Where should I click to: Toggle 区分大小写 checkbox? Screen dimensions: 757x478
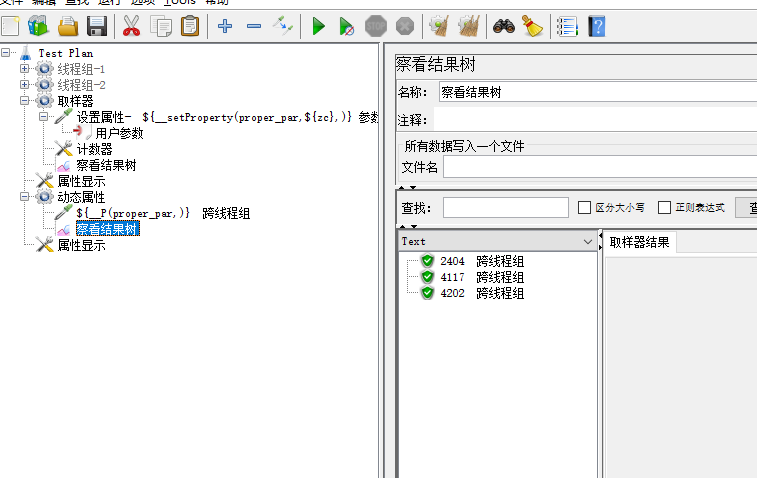[584, 208]
